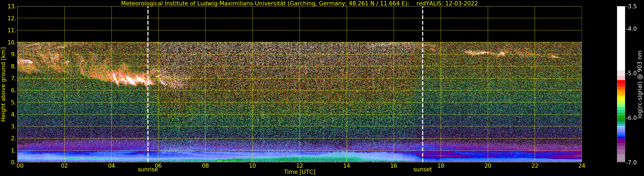The height and width of the screenshot is (176, 644).
Task: Click the '02' tick on the time axis
Action: (x=64, y=166)
